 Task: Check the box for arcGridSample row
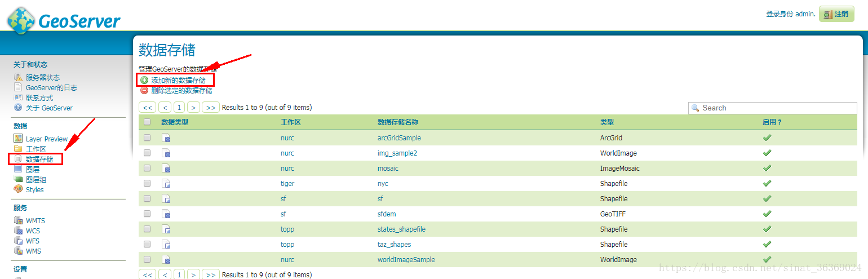click(147, 138)
